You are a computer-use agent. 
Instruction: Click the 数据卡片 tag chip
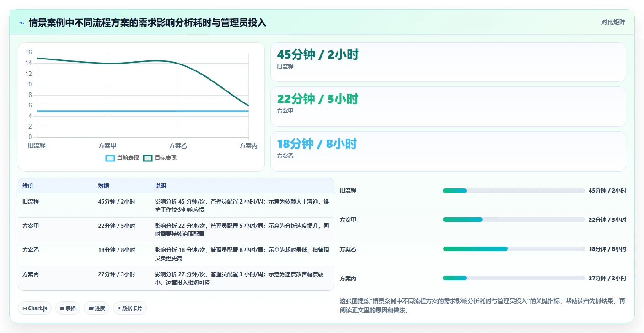click(130, 308)
